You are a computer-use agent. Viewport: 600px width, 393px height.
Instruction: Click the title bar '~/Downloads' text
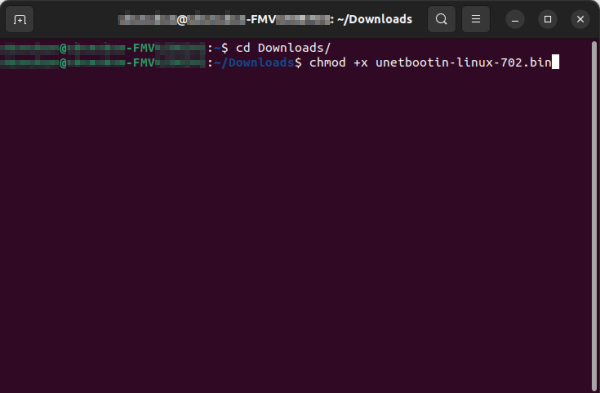[375, 19]
